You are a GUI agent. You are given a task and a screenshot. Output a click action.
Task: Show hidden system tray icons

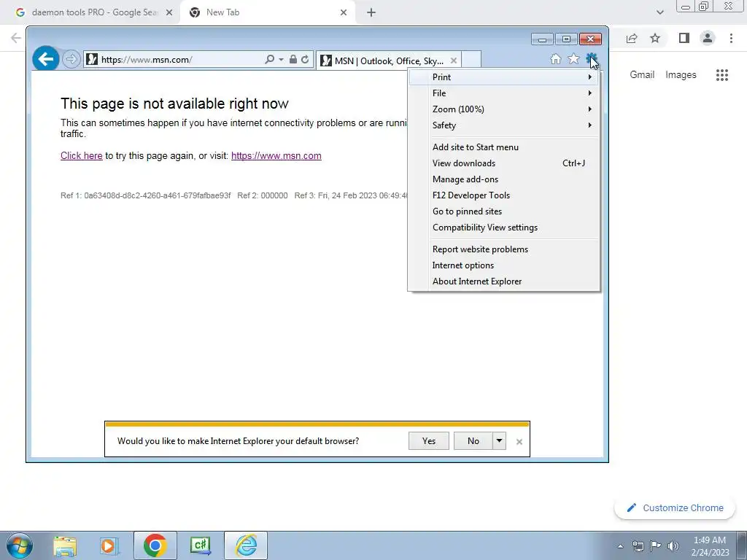pos(620,546)
